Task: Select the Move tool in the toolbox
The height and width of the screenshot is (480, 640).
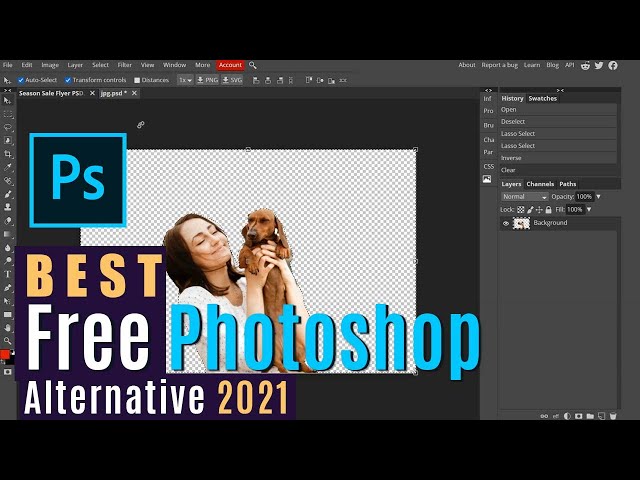Action: (x=7, y=100)
